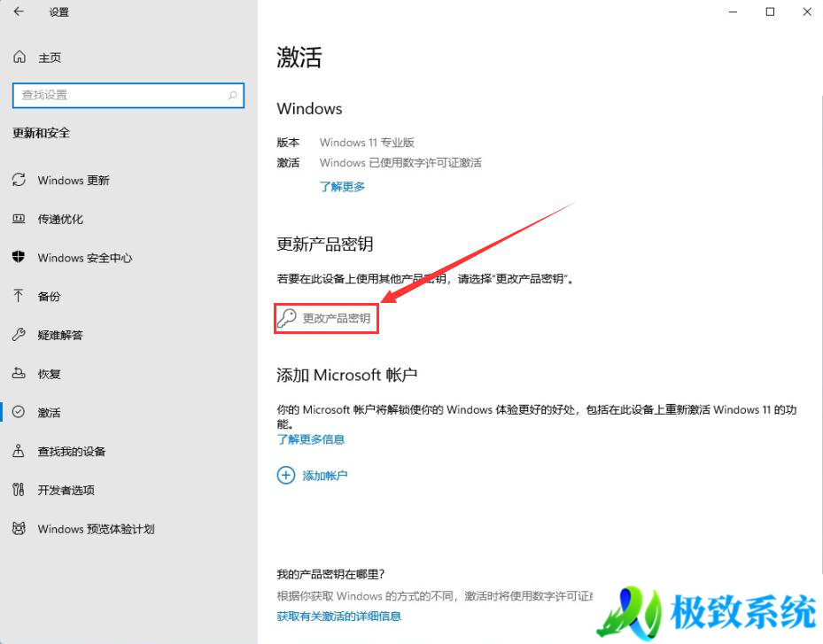Click the key icon for 更改产品密钥
The width and height of the screenshot is (823, 644).
[x=287, y=318]
